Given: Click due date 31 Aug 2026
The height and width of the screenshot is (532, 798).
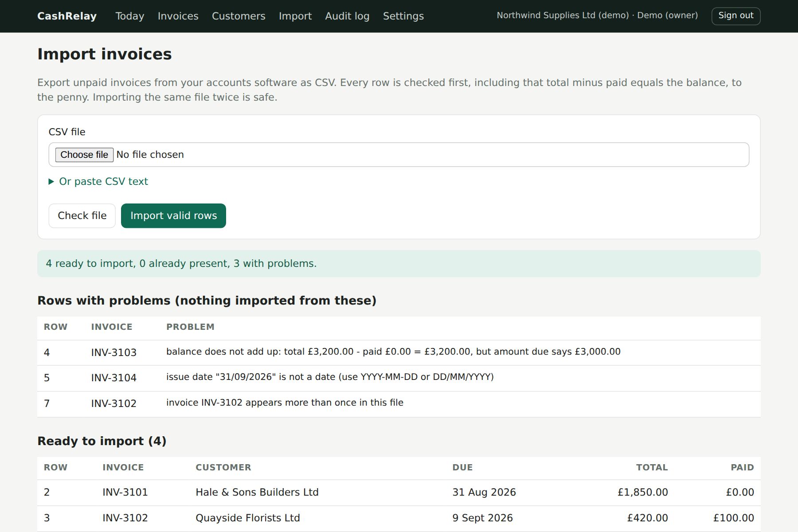Looking at the screenshot, I should click(x=484, y=493).
